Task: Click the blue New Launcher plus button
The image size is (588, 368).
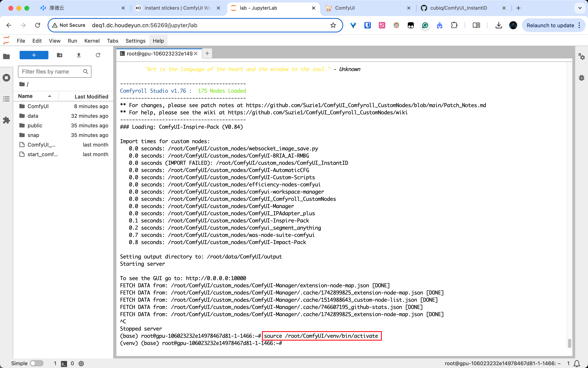Action: 34,55
